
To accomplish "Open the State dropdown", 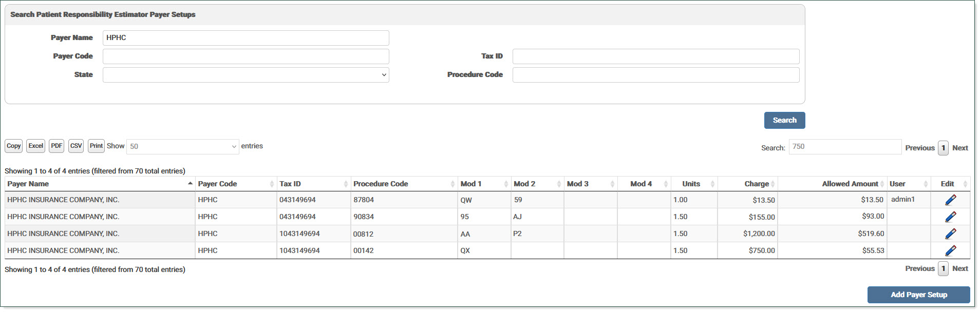I will [246, 75].
